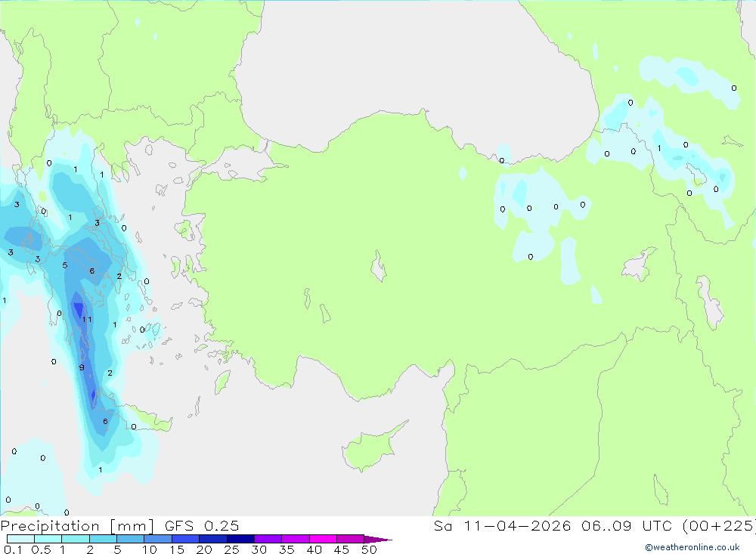
Task: Click the 0.1–0.5 mm legend color swatch
Action: coord(20,539)
